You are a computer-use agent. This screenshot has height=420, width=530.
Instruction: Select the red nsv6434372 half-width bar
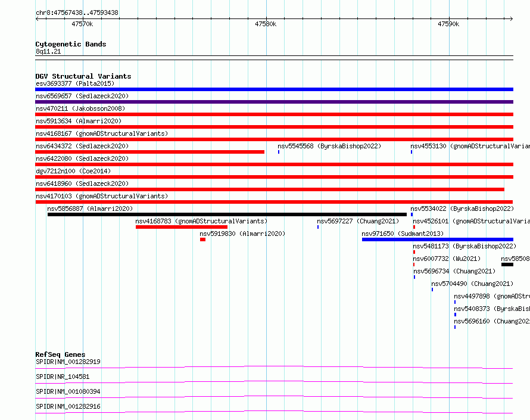pyautogui.click(x=149, y=152)
